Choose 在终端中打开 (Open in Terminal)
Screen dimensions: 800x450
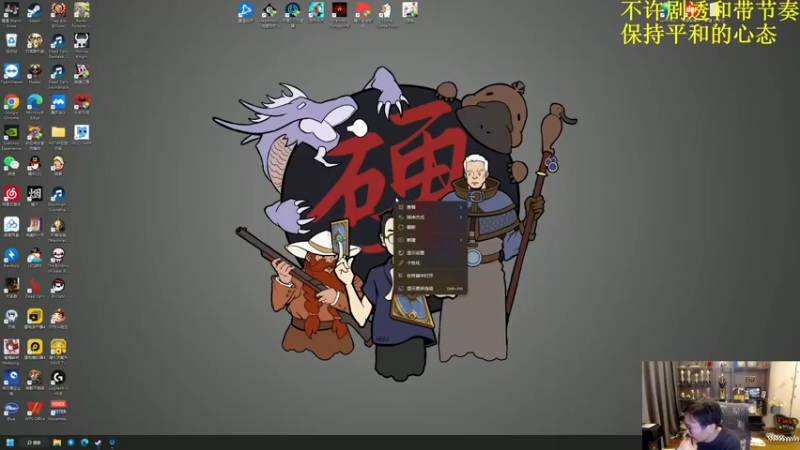(x=431, y=276)
